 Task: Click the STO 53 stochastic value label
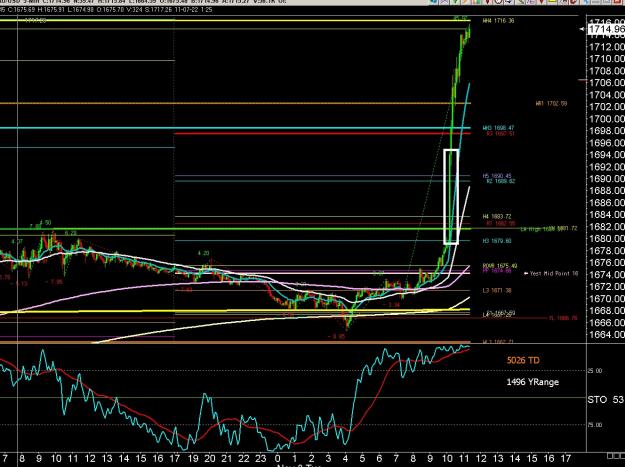(x=605, y=399)
